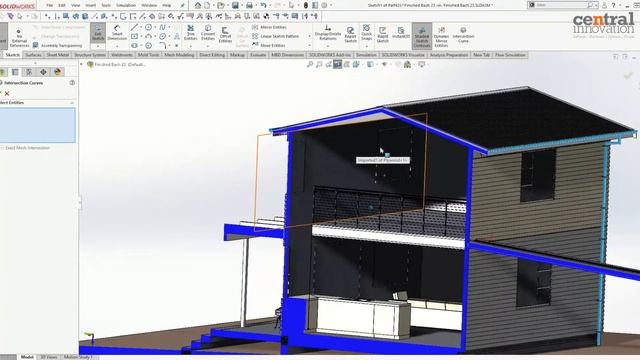
Task: Expand the Exit Sketch dropdown arrow
Action: (98, 46)
